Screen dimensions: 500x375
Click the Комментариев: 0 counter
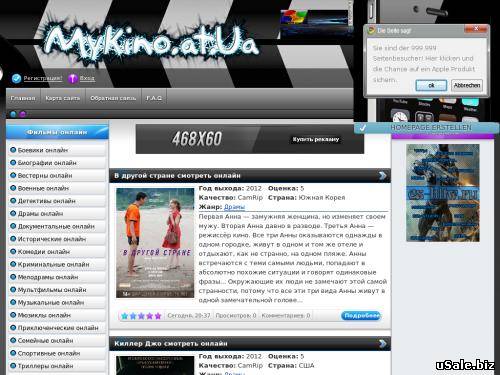point(286,315)
